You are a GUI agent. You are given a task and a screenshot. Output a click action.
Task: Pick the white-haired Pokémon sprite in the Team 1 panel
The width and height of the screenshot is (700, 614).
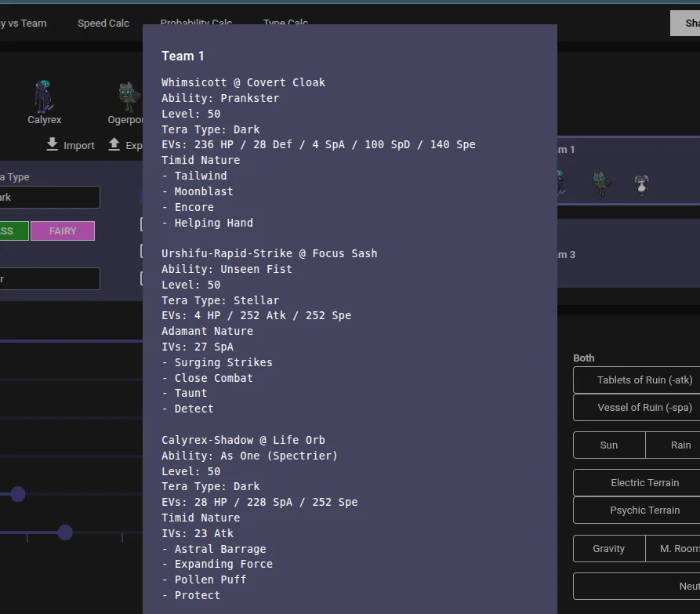coord(642,184)
